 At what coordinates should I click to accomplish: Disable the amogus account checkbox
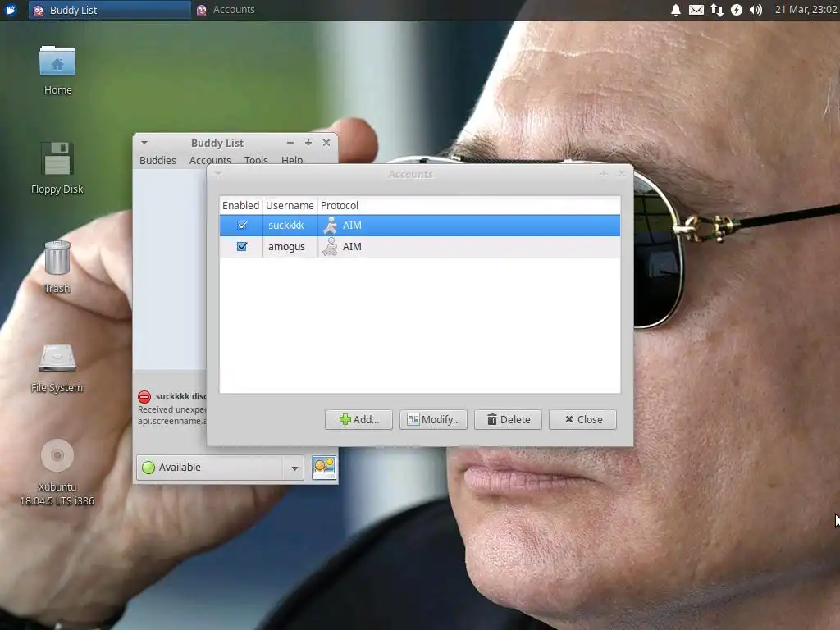click(x=242, y=246)
